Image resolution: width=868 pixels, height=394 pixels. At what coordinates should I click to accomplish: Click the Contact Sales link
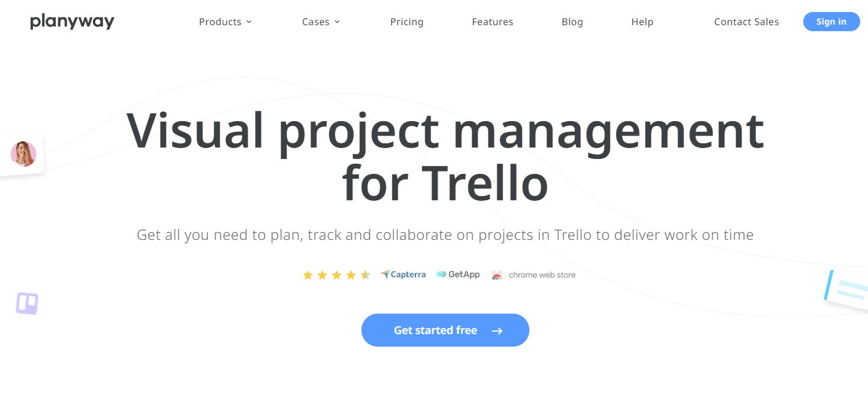746,22
